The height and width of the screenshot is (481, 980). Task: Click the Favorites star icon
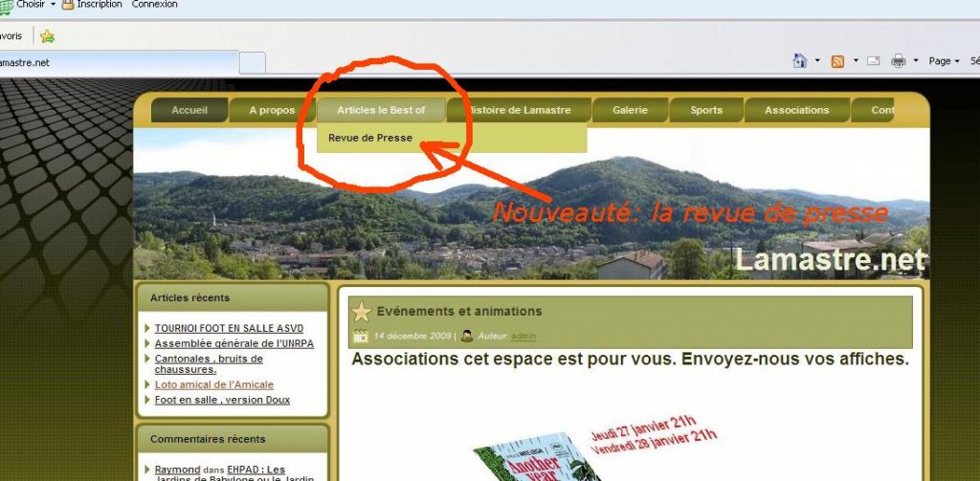[47, 36]
